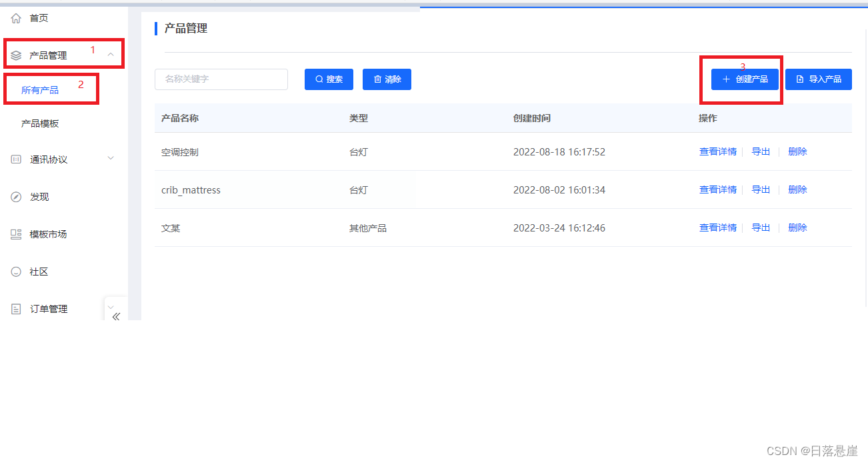
Task: Expand the 订单管理 submenu chevron
Action: [x=111, y=307]
